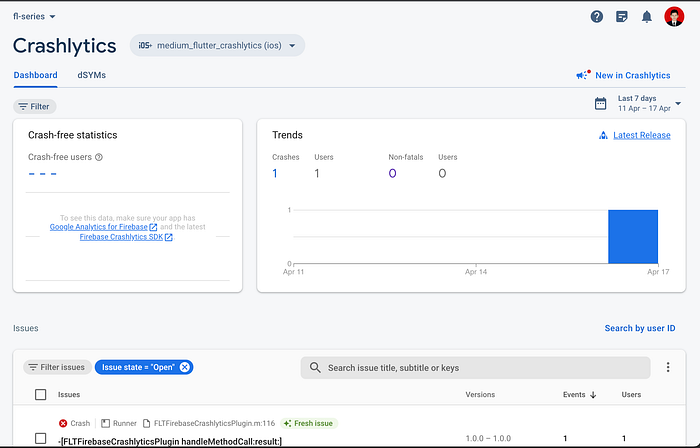This screenshot has width=700, height=448.
Task: Click the Fresh issue badge
Action: pos(309,423)
